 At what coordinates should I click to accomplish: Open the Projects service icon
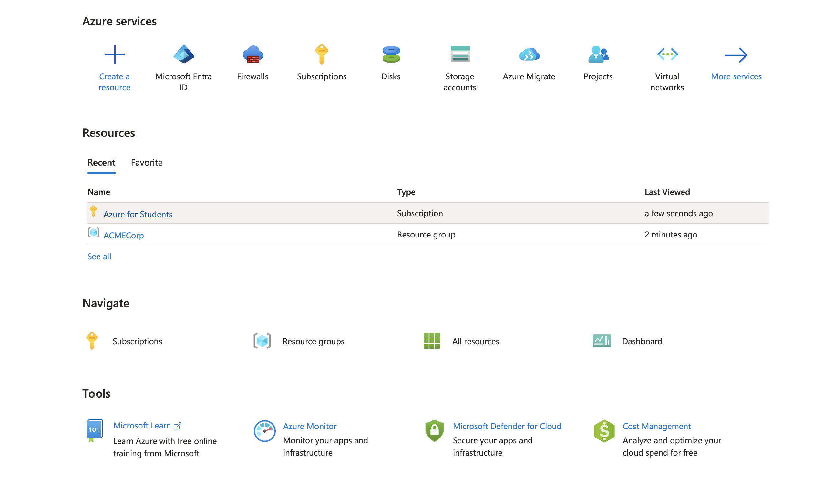pos(598,55)
